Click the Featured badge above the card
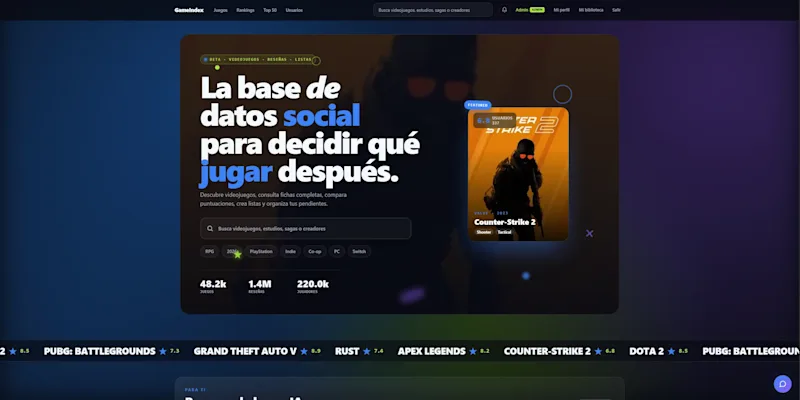This screenshot has height=400, width=800. 478,105
